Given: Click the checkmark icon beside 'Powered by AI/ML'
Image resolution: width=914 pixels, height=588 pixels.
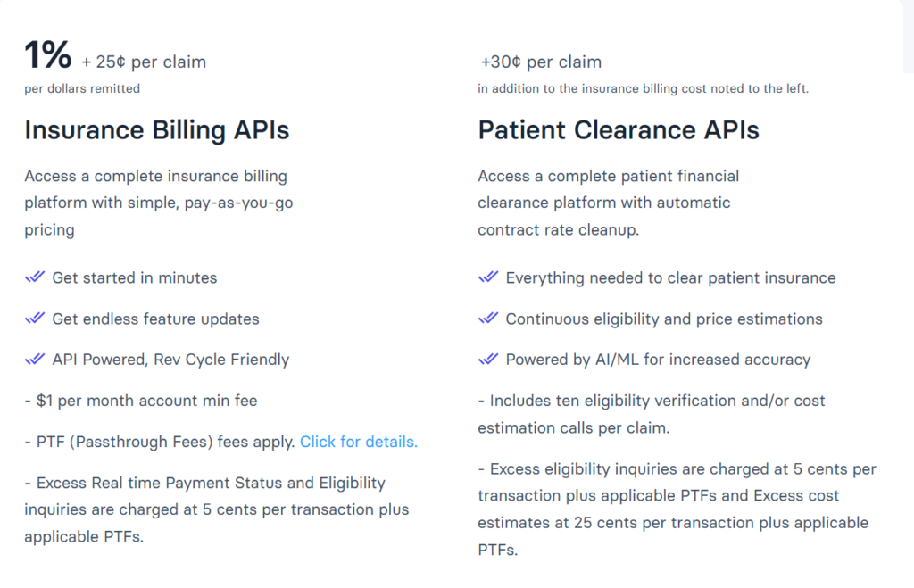Looking at the screenshot, I should [488, 360].
